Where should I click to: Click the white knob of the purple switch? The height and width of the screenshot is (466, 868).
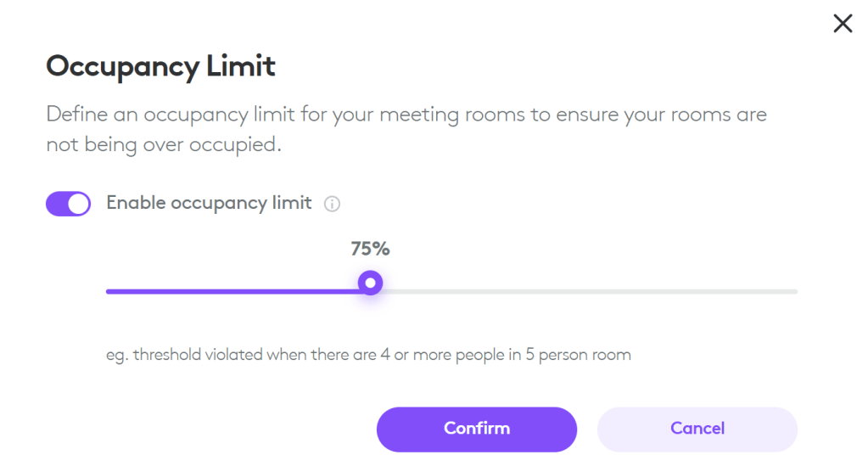pos(78,204)
